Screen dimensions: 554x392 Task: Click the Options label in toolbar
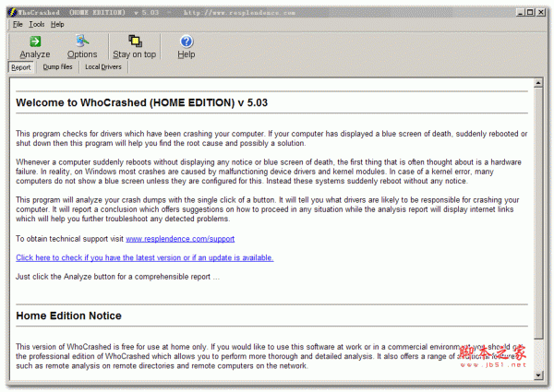pos(82,54)
